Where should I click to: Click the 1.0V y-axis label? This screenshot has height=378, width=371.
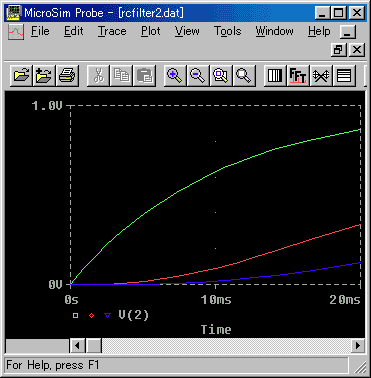pos(47,106)
